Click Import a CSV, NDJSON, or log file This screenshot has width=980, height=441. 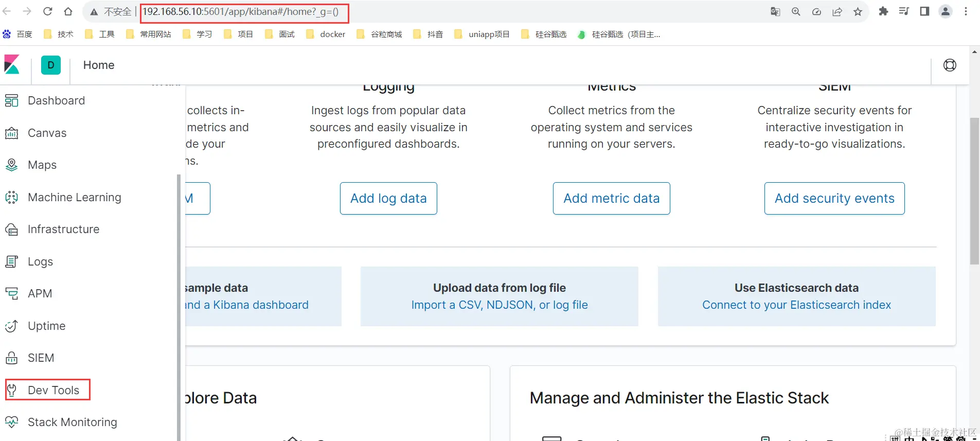500,305
